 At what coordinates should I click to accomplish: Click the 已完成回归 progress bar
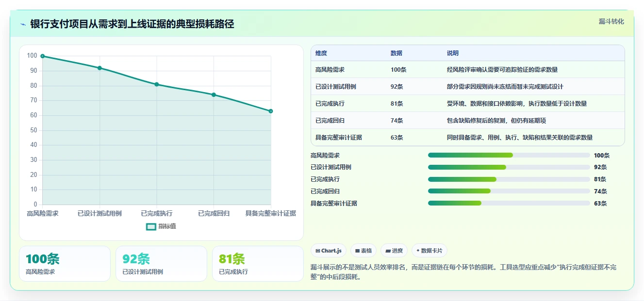(x=509, y=191)
